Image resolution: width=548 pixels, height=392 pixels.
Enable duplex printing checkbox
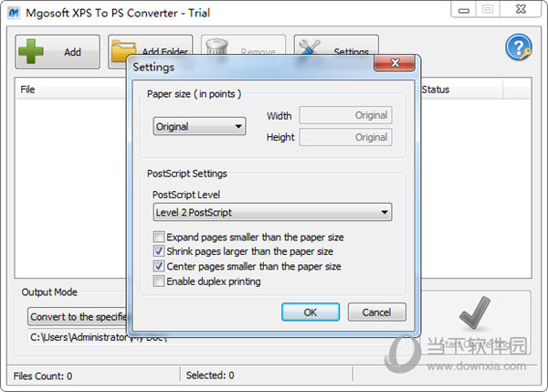[159, 281]
